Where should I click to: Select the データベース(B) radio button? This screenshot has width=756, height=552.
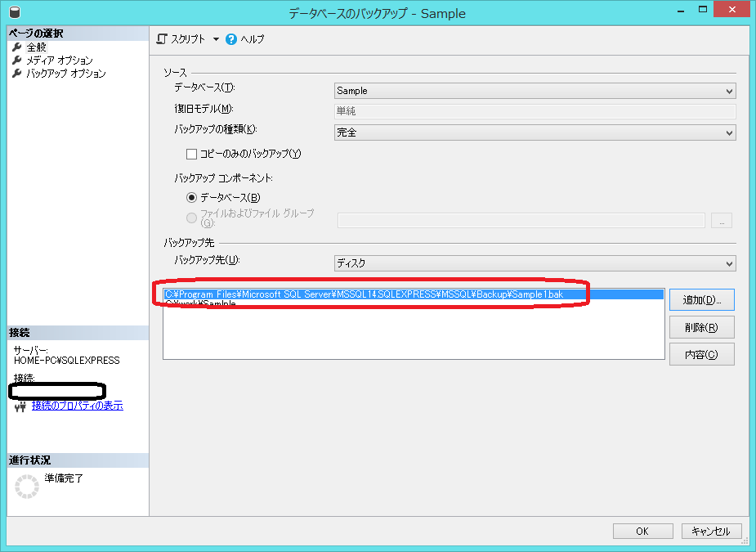[x=191, y=197]
